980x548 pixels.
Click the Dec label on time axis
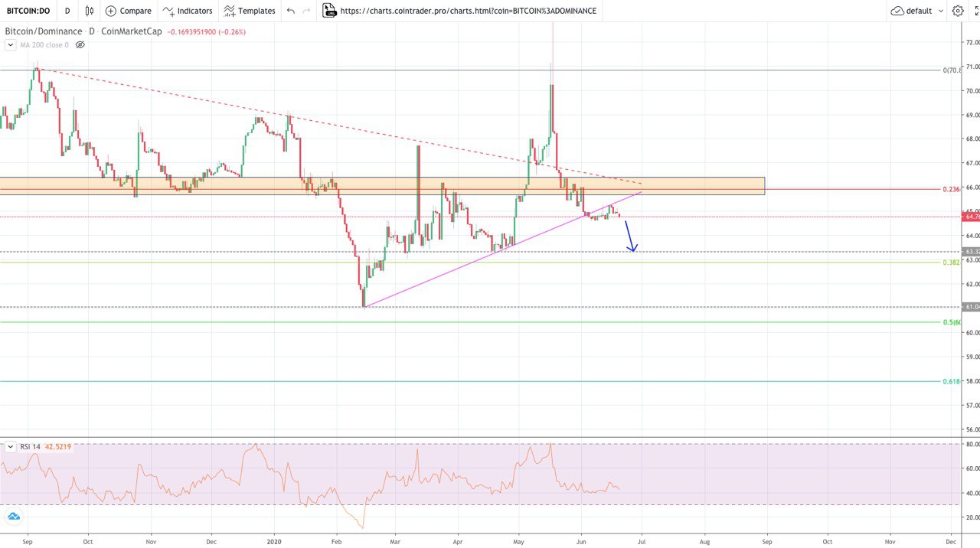950,540
